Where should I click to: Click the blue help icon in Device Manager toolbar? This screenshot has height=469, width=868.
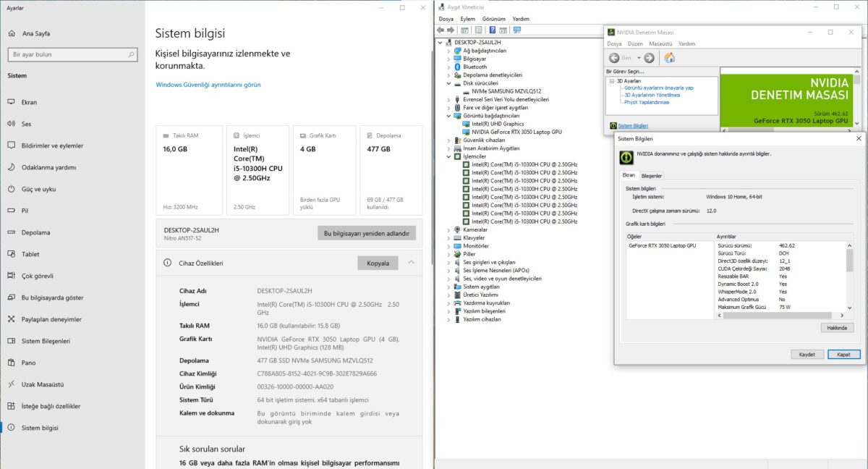click(x=492, y=30)
